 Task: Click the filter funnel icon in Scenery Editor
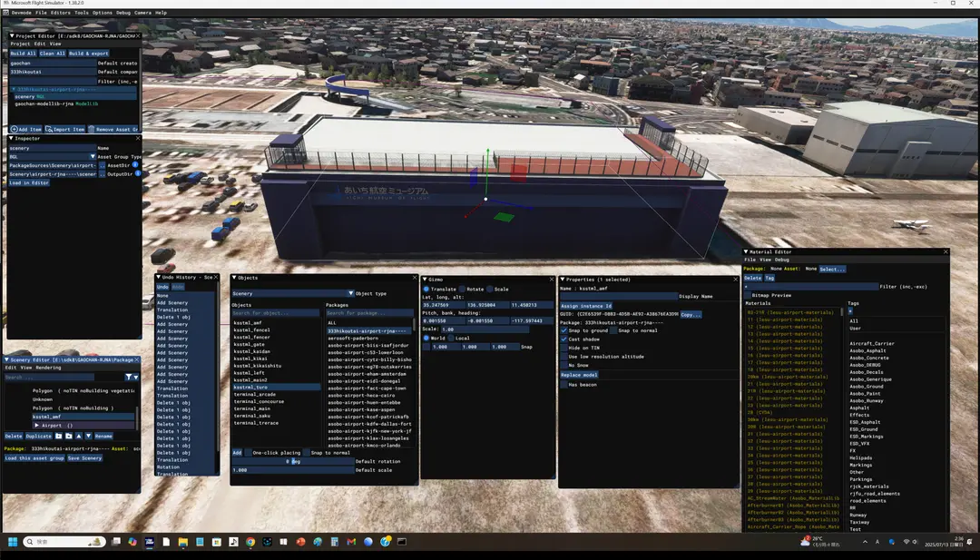click(128, 377)
